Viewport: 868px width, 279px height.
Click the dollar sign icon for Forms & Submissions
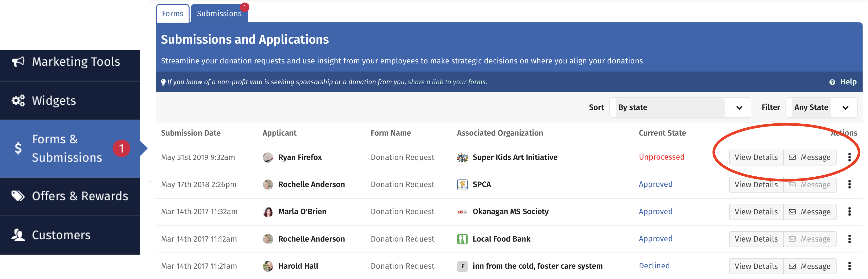tap(18, 148)
